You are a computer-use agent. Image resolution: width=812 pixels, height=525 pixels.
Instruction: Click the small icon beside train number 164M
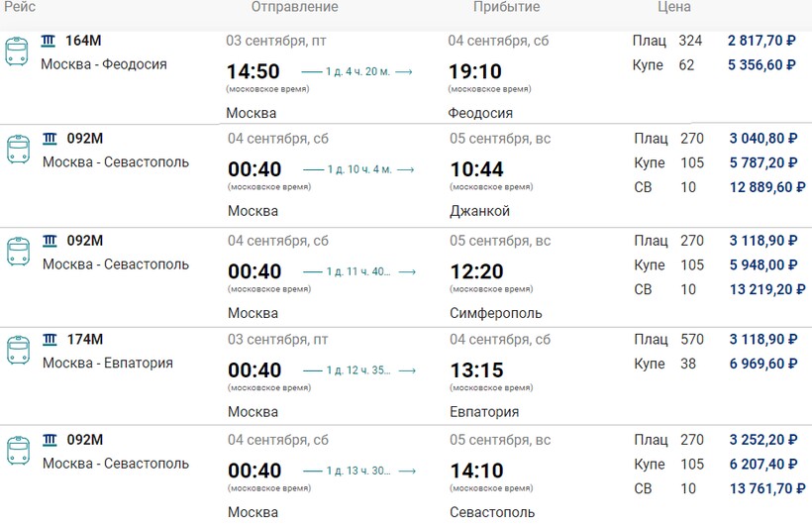[x=49, y=41]
